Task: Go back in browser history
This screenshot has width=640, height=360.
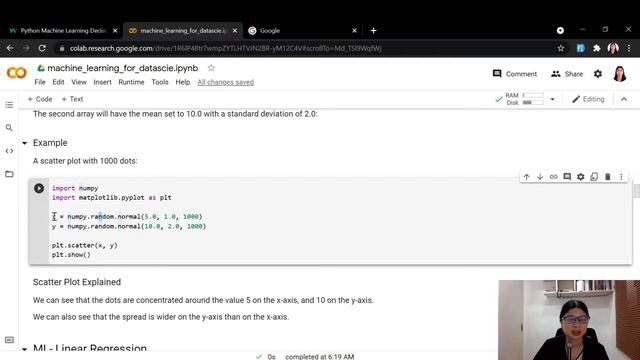Action: click(10, 48)
